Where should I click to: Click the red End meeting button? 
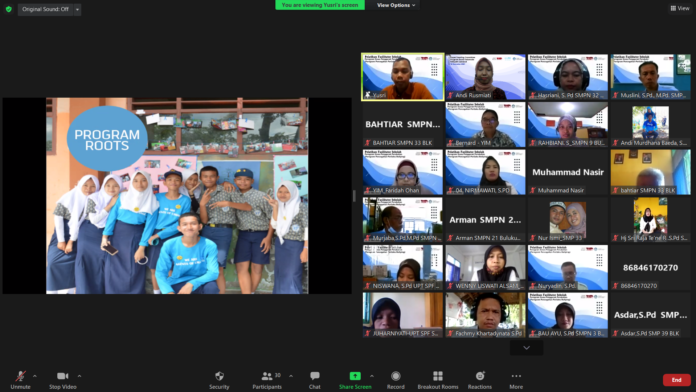(x=676, y=380)
